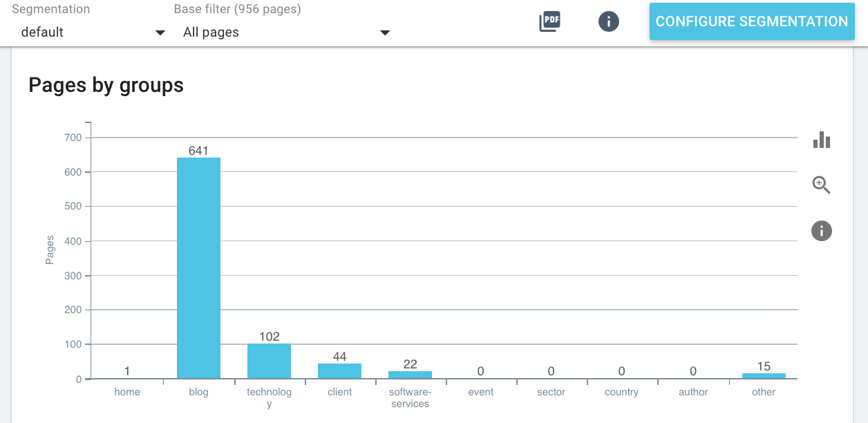Image resolution: width=868 pixels, height=423 pixels.
Task: Click the author axis label
Action: tap(693, 392)
